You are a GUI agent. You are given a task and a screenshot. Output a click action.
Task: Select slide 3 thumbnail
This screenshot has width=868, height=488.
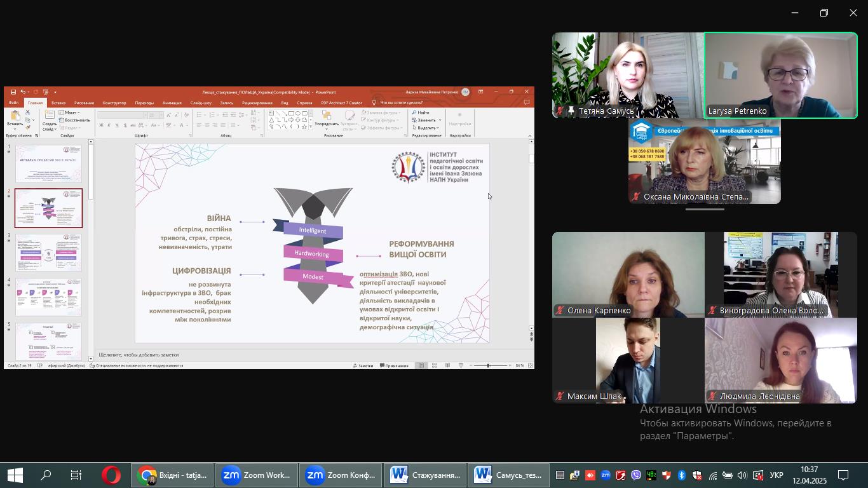pos(48,252)
